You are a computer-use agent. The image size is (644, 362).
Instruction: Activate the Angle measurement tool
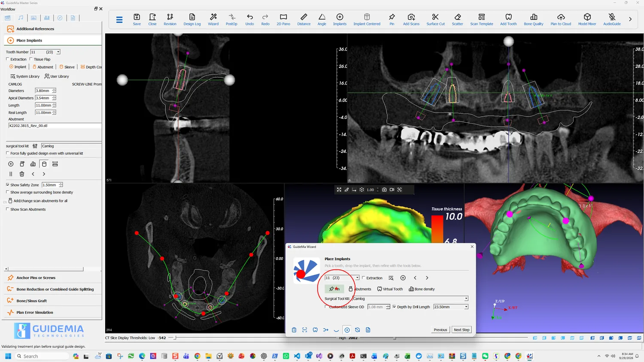coord(322,19)
